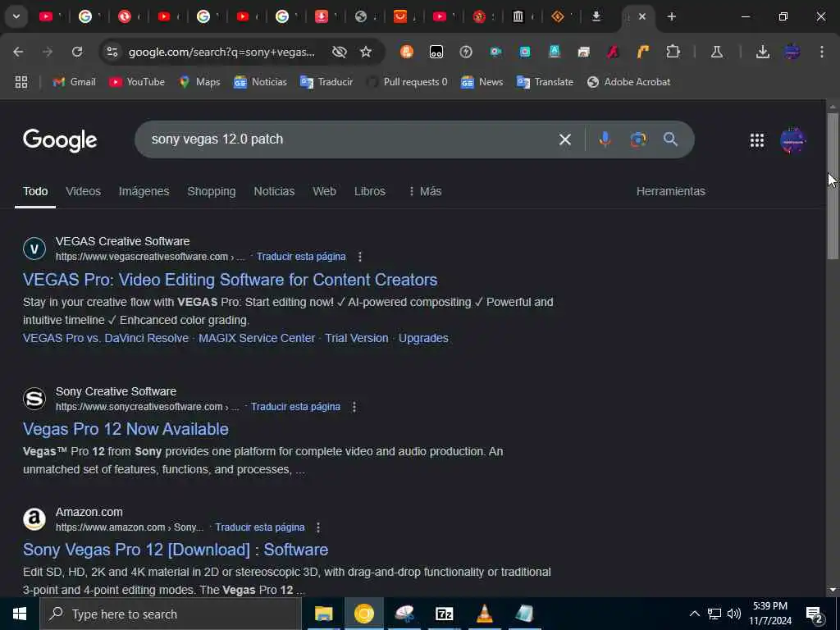Open the Apps grid bookmark shortcut
This screenshot has width=840, height=630.
21,82
